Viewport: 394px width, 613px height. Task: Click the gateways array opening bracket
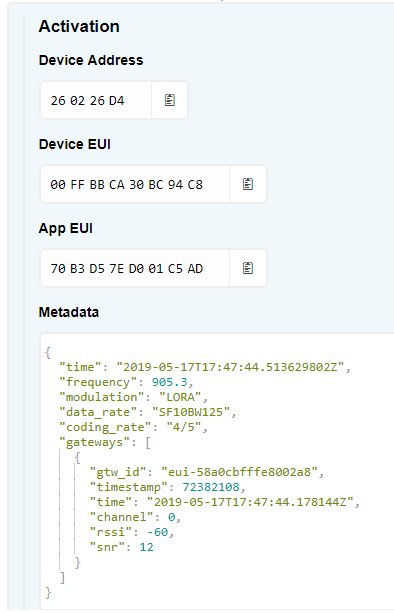(x=148, y=443)
